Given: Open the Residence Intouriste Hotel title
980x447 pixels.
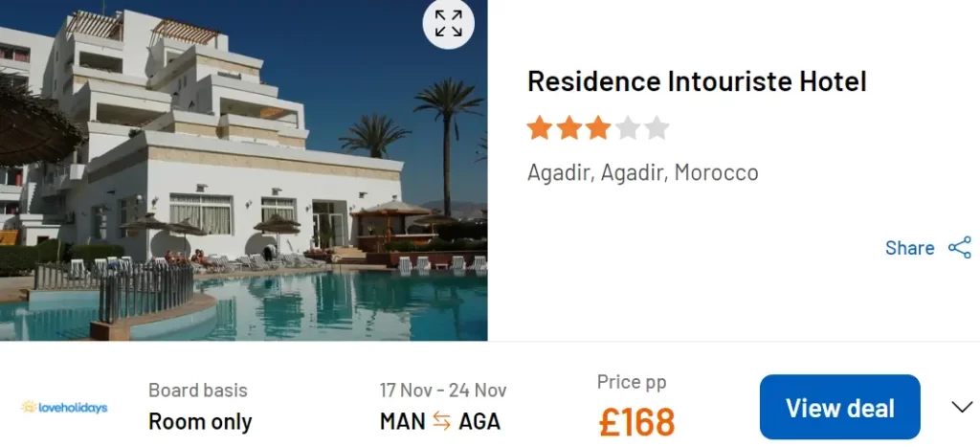Looking at the screenshot, I should pos(697,81).
